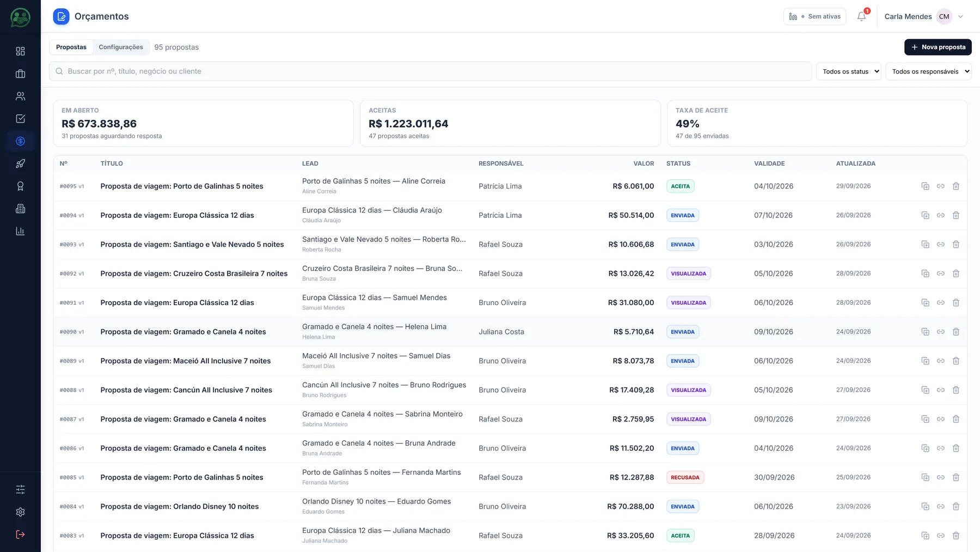Switch to the Configurações tab
980x552 pixels.
tap(121, 47)
